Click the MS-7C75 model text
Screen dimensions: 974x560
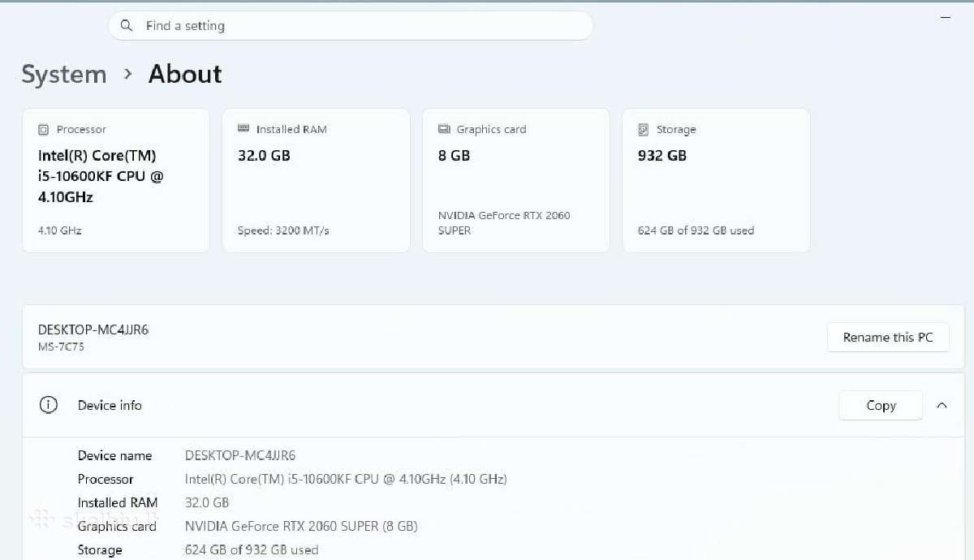pyautogui.click(x=61, y=347)
